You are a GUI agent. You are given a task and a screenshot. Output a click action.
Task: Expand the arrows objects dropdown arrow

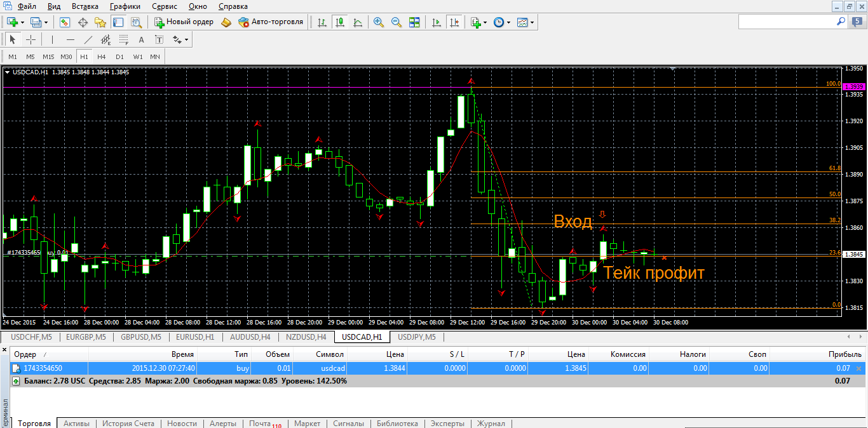pos(187,39)
